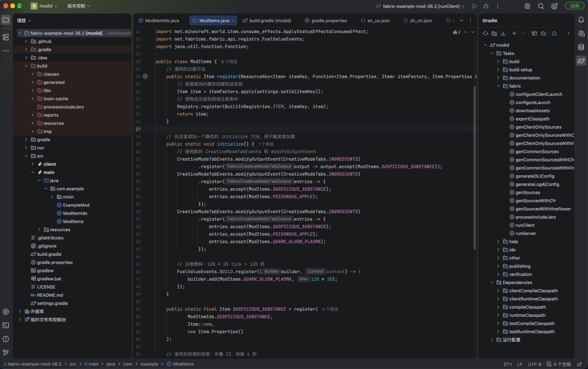Image resolution: width=588 pixels, height=369 pixels.
Task: Toggle the Gradle tool window button on right strip
Action: click(581, 61)
